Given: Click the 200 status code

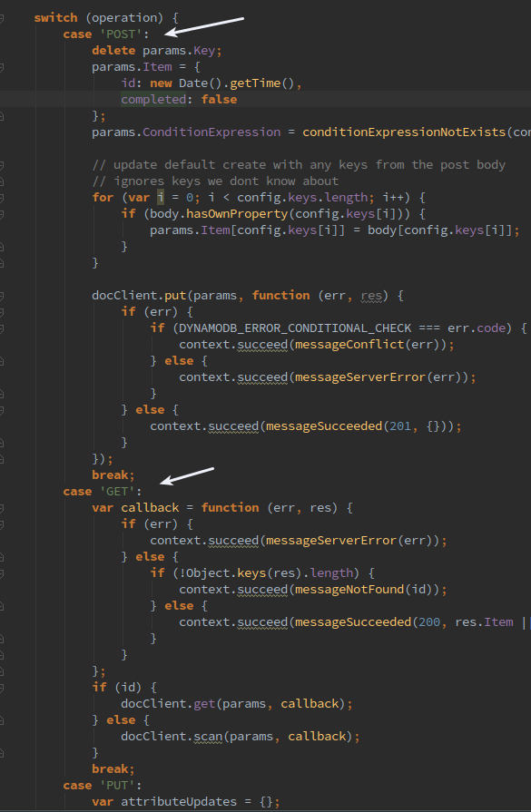Looking at the screenshot, I should 429,622.
